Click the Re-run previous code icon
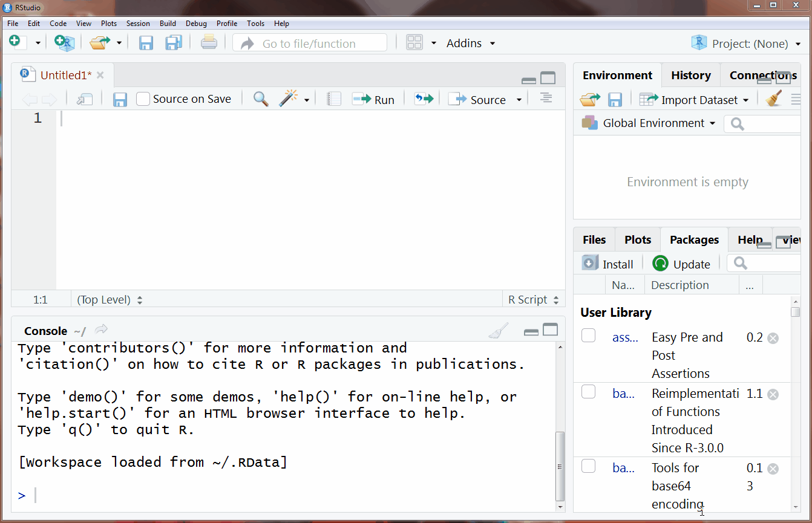The image size is (812, 523). tap(424, 99)
